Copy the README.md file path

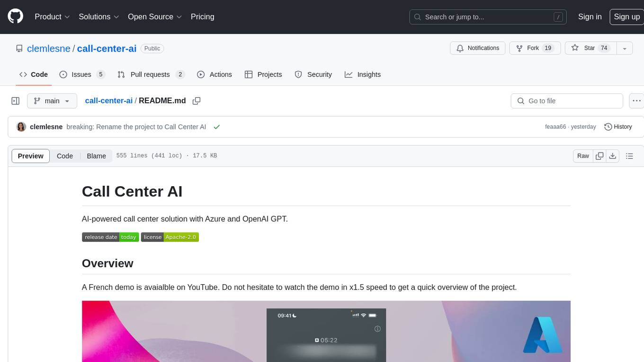[197, 101]
